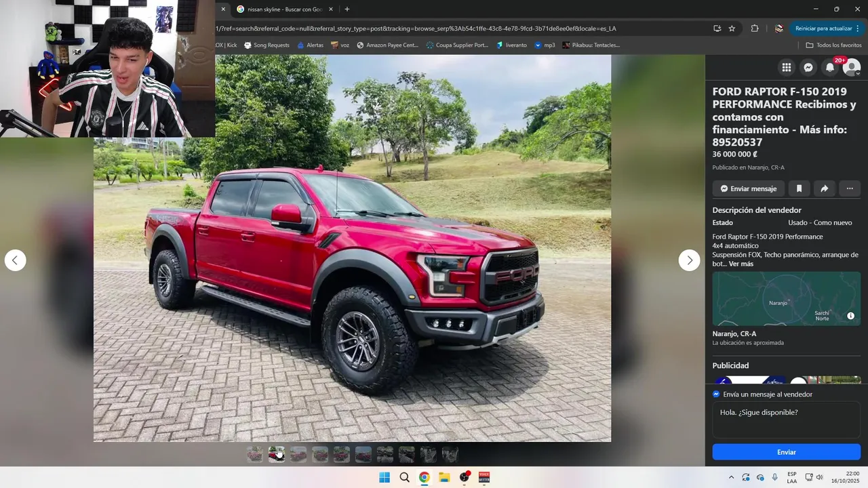The height and width of the screenshot is (488, 868).
Task: Open the 'Alertas' bookmark
Action: tap(310, 45)
